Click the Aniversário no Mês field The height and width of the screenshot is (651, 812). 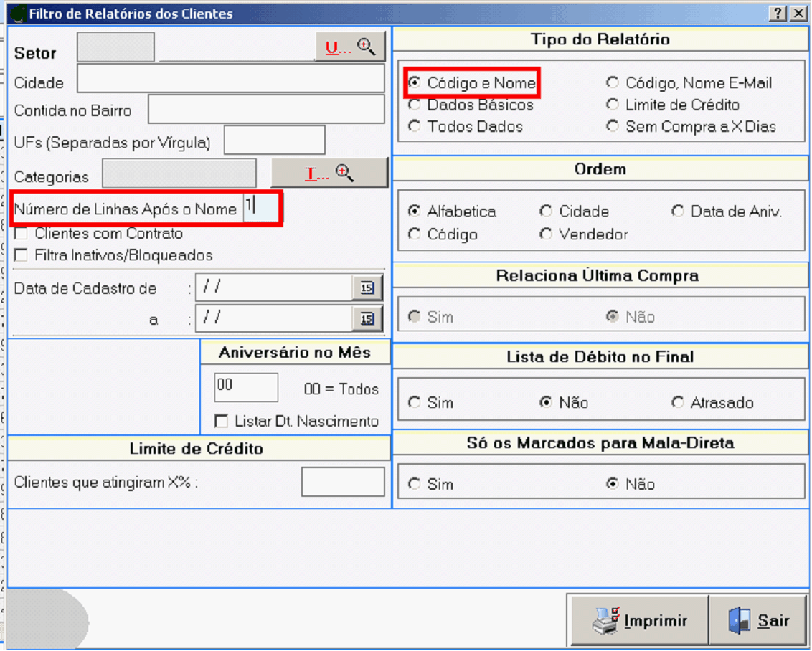click(x=246, y=387)
